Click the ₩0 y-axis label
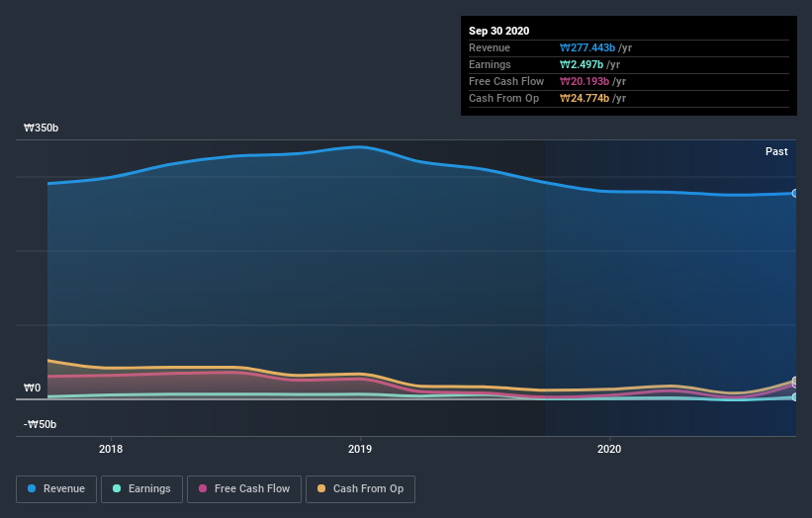Viewport: 812px width, 518px height. (x=32, y=388)
